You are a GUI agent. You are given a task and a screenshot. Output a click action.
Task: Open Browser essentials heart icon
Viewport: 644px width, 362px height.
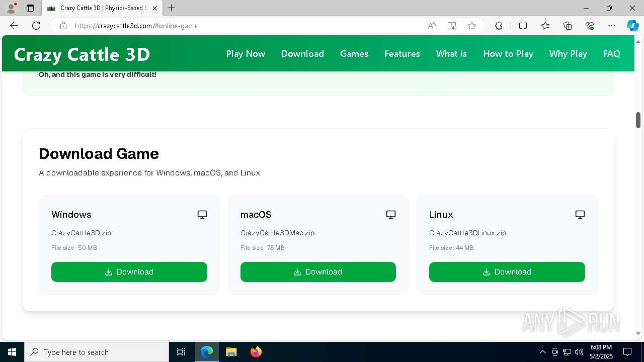tap(590, 26)
